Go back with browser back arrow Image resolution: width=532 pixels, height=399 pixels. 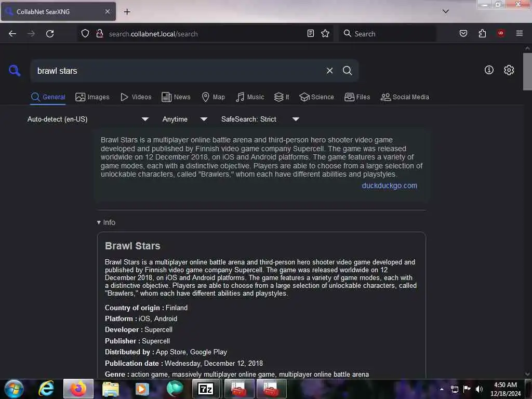pos(12,34)
